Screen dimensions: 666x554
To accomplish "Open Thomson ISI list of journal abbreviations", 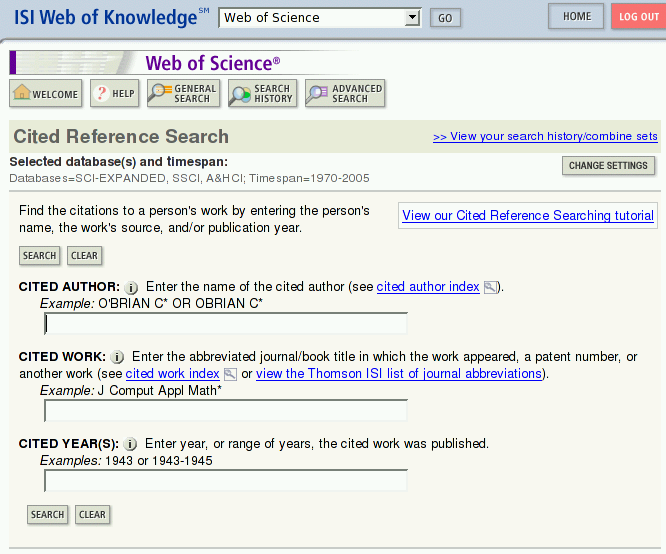I will pos(399,373).
